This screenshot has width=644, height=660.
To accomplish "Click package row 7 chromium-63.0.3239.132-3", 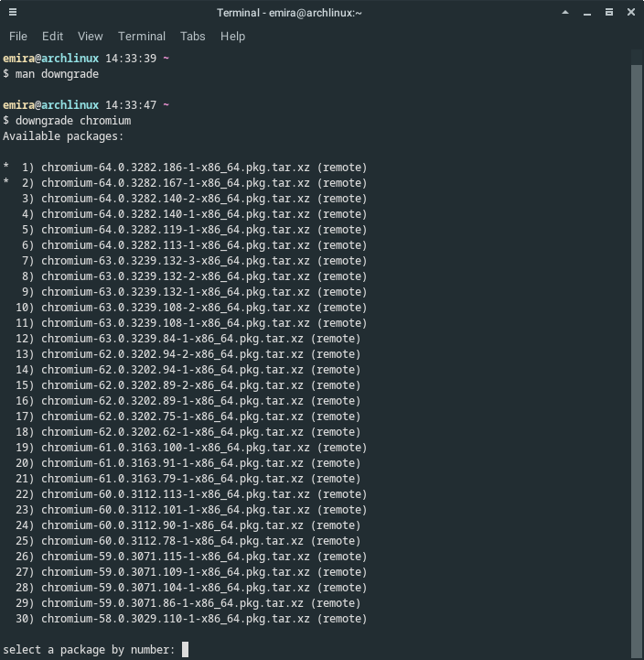I will pos(194,261).
